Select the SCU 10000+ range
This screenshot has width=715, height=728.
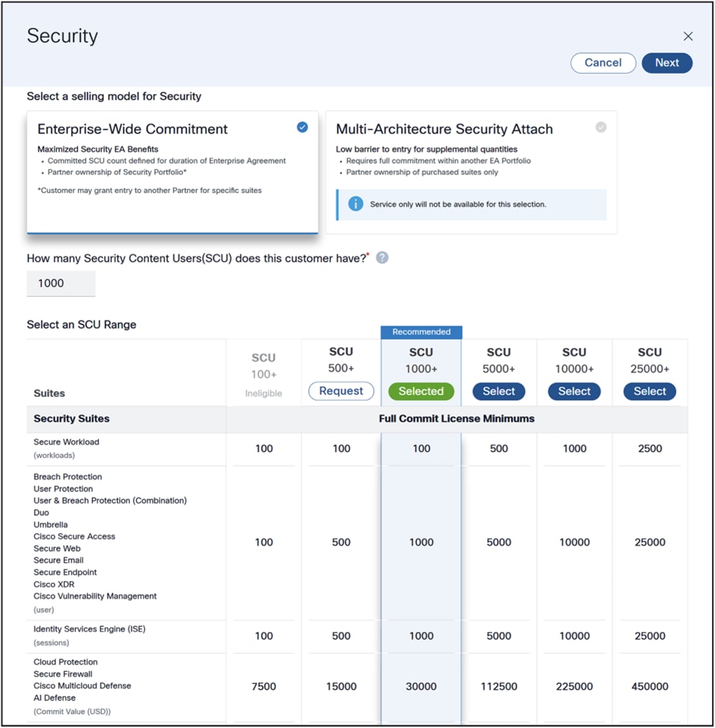tap(574, 391)
